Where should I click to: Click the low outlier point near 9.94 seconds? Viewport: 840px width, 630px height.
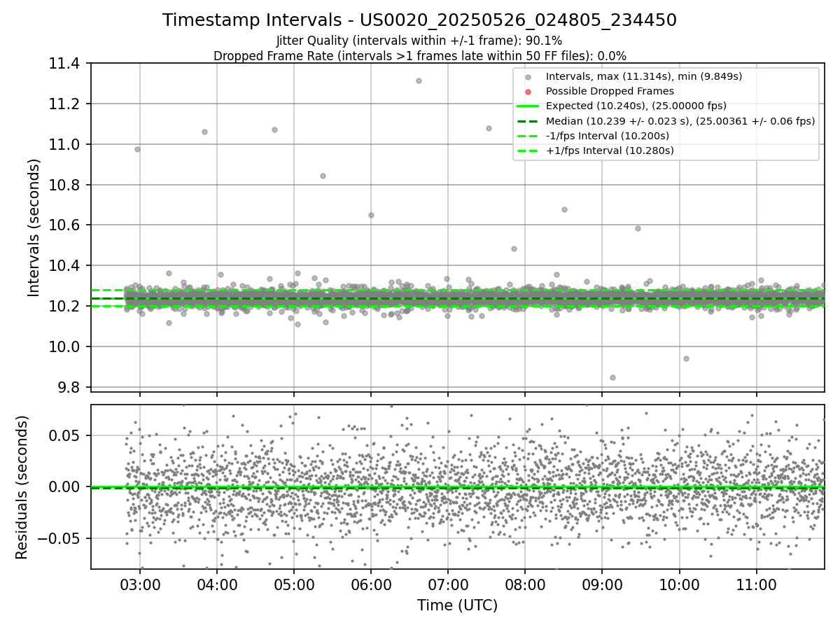[686, 358]
